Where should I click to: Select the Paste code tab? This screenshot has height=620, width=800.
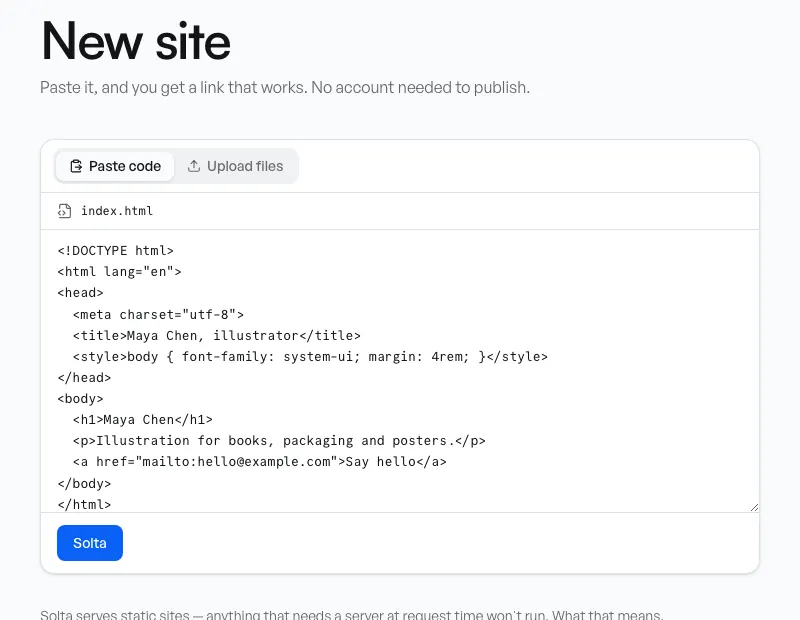point(115,166)
